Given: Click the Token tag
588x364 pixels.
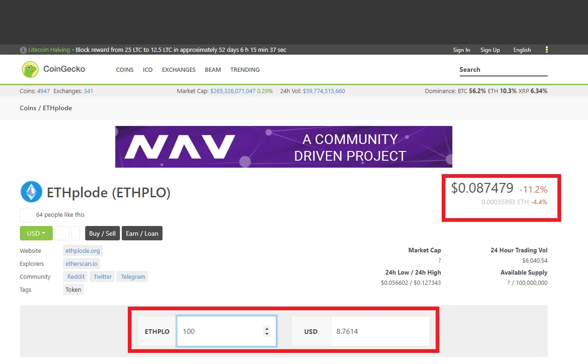Looking at the screenshot, I should click(x=74, y=289).
